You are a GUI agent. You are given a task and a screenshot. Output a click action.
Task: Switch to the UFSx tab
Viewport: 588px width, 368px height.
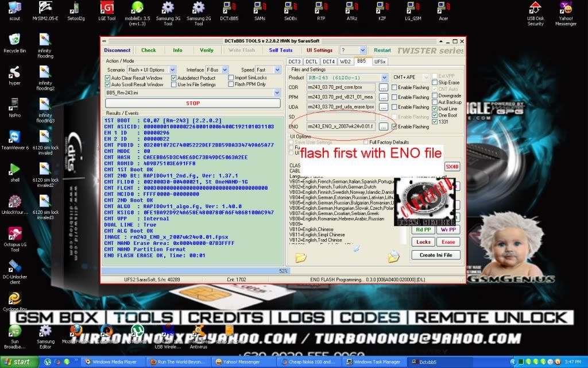380,62
